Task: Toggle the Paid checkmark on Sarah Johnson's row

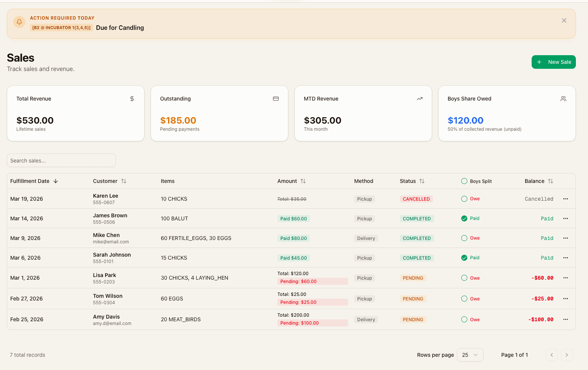Action: click(464, 258)
